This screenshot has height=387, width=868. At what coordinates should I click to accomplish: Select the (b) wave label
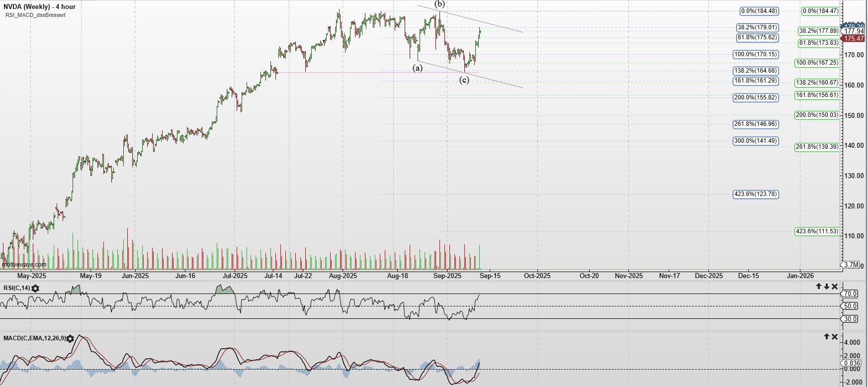[440, 4]
